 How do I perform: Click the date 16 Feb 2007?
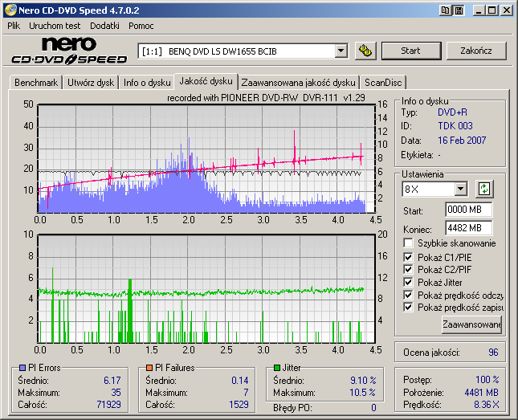click(x=462, y=141)
